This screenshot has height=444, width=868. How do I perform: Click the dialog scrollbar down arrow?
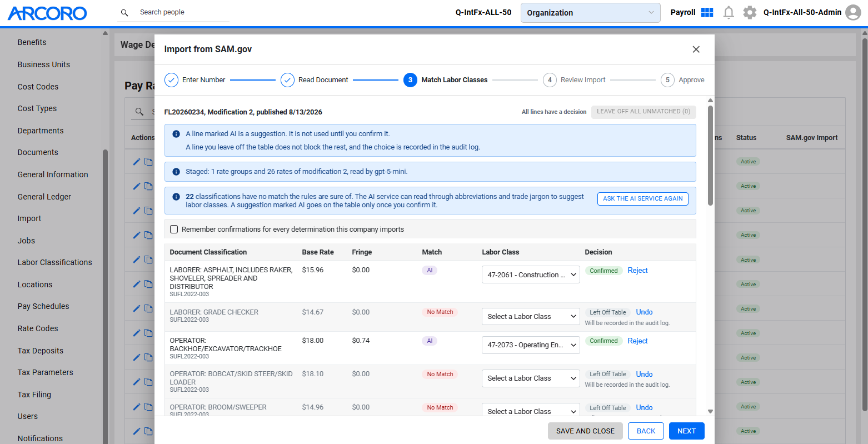(x=710, y=412)
